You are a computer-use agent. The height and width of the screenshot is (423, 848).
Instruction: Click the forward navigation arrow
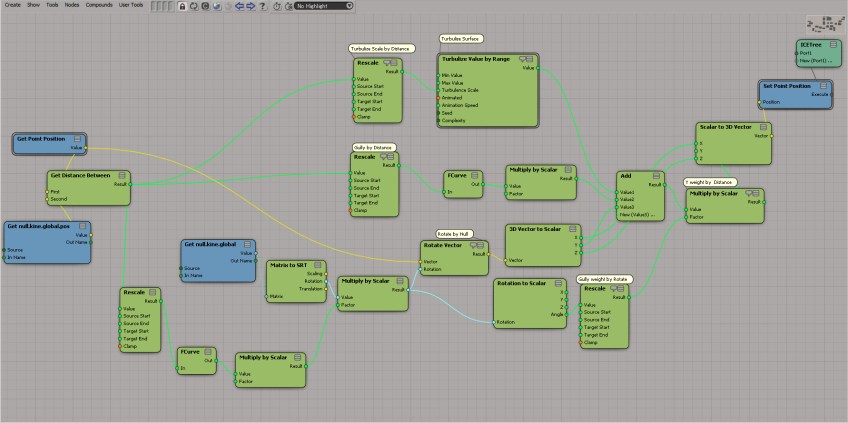[249, 6]
